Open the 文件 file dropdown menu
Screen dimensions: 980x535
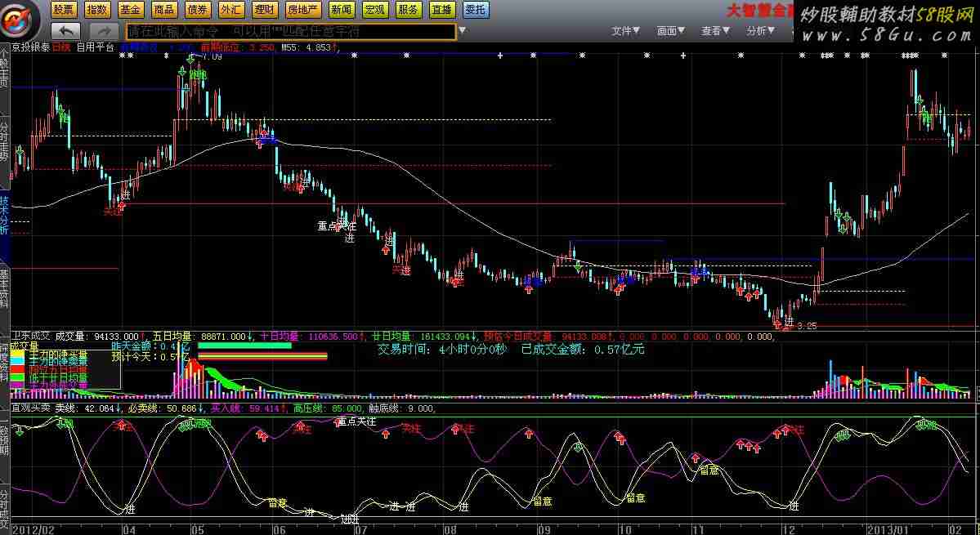(625, 30)
